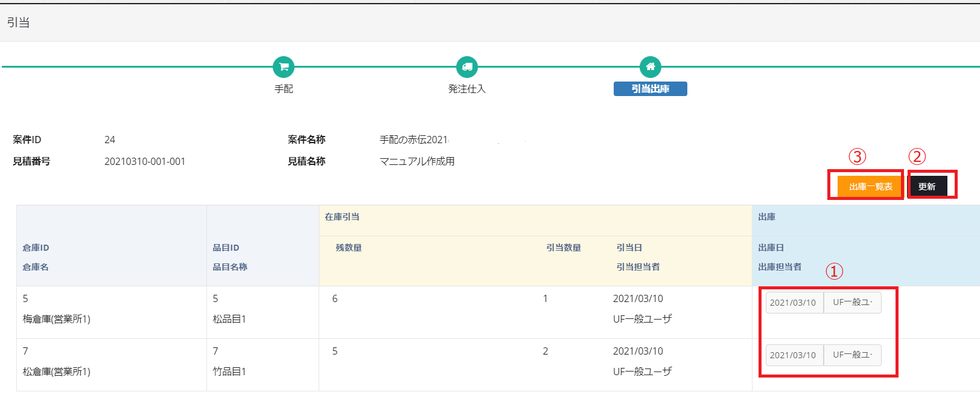Image resolution: width=980 pixels, height=415 pixels.
Task: Select the 梅倉庫(営業所1) warehouse cell
Action: (x=57, y=319)
